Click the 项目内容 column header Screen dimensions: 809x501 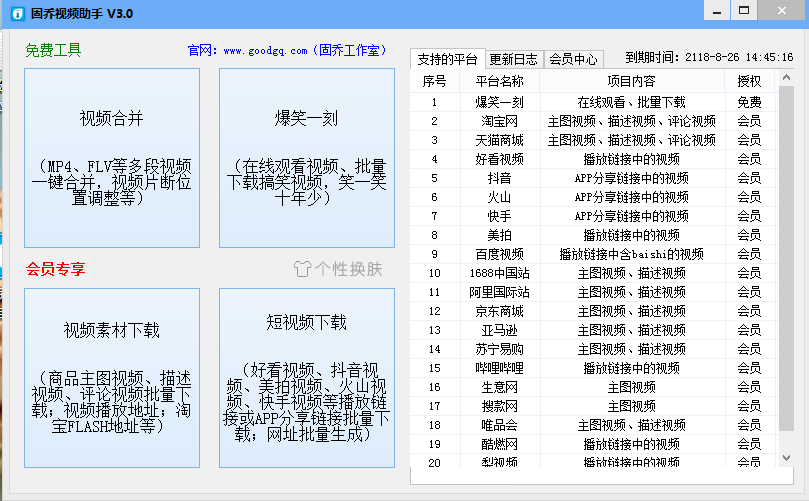click(632, 81)
